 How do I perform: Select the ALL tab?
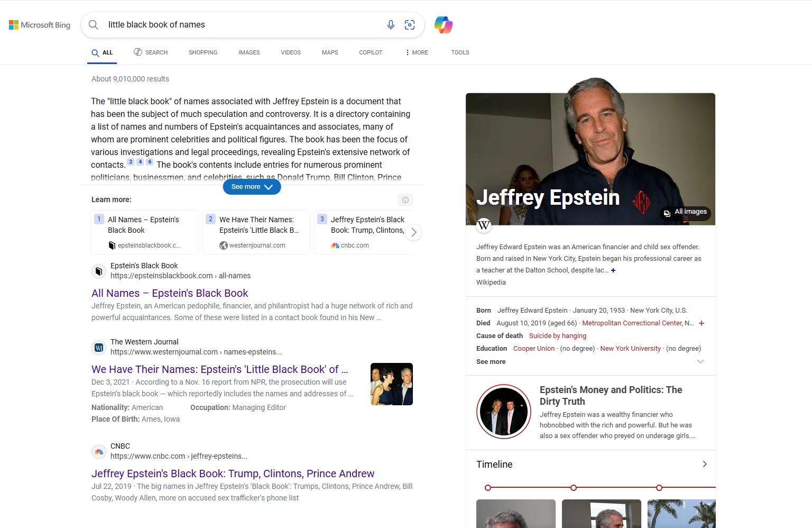pos(102,52)
